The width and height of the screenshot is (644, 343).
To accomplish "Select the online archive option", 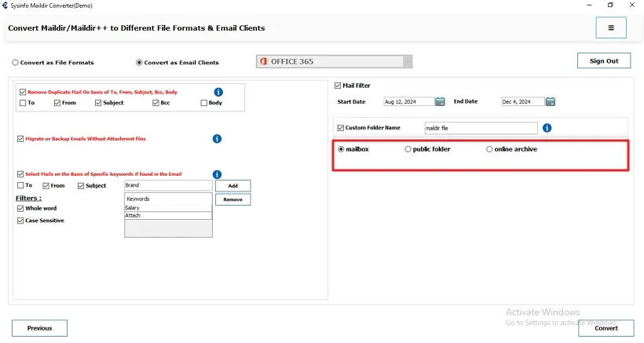I will click(x=490, y=149).
